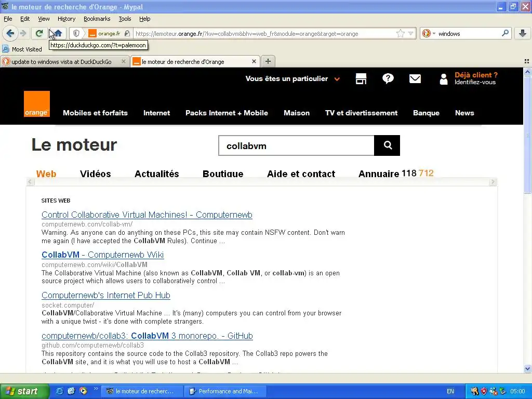This screenshot has height=399, width=532.
Task: Open Control Collaborative Virtual Machines! result link
Action: [147, 215]
